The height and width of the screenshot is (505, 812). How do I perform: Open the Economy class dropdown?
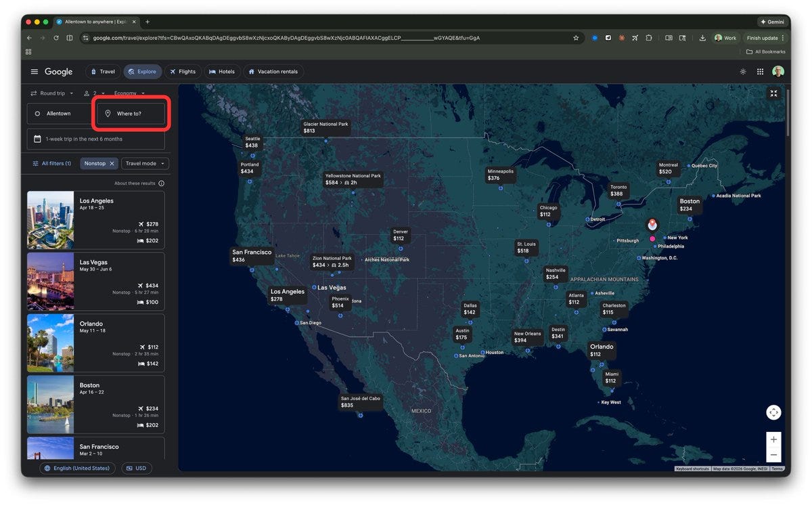pyautogui.click(x=129, y=93)
